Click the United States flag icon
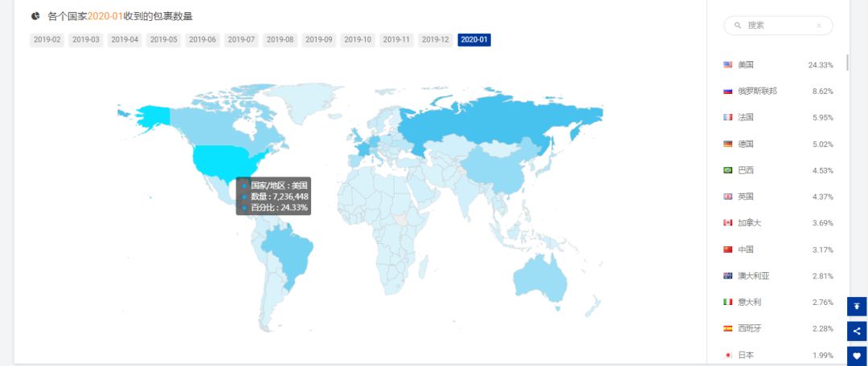Screen dimensions: 868x366 [728, 64]
